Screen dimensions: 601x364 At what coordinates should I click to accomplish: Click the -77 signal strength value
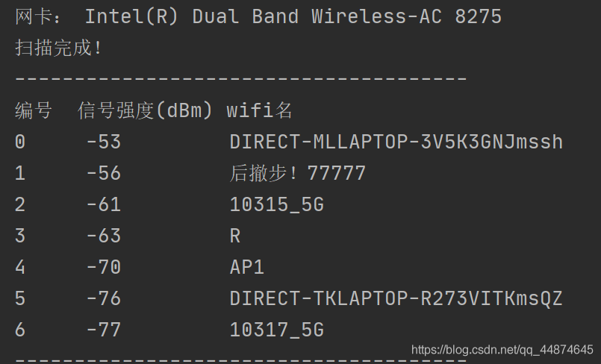click(103, 330)
